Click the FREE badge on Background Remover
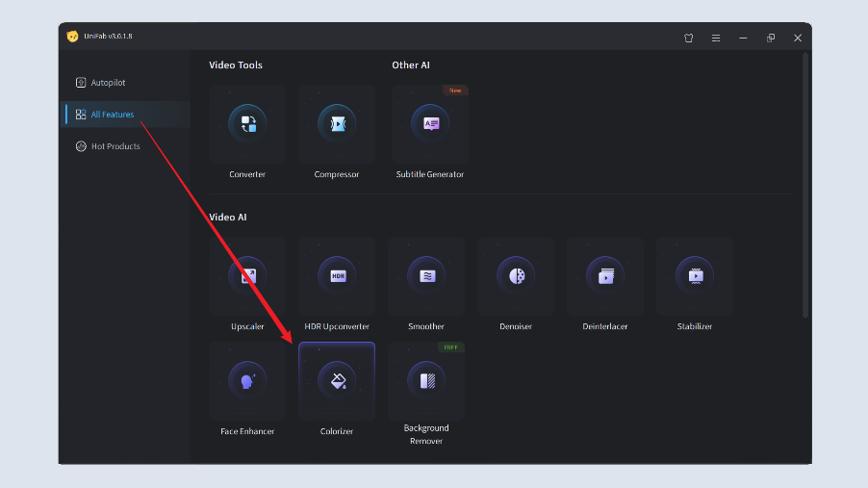 (450, 347)
